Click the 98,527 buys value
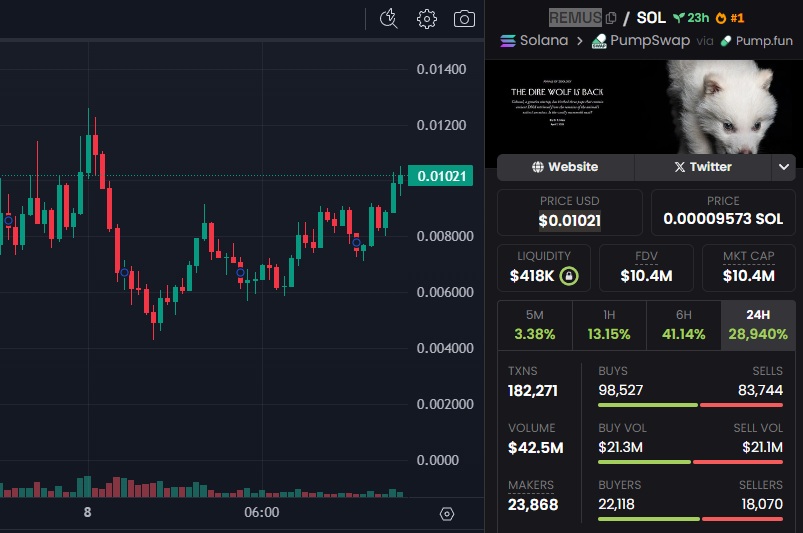803x533 pixels. tap(621, 391)
